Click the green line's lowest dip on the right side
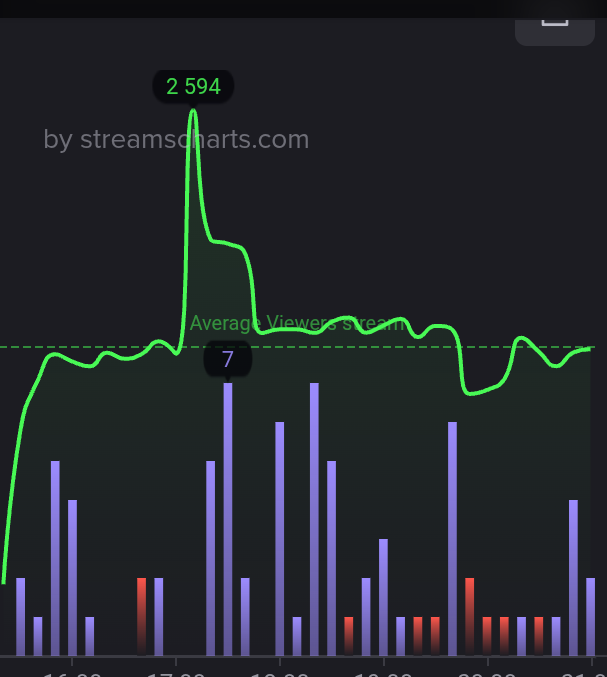The width and height of the screenshot is (607, 677). coord(469,393)
